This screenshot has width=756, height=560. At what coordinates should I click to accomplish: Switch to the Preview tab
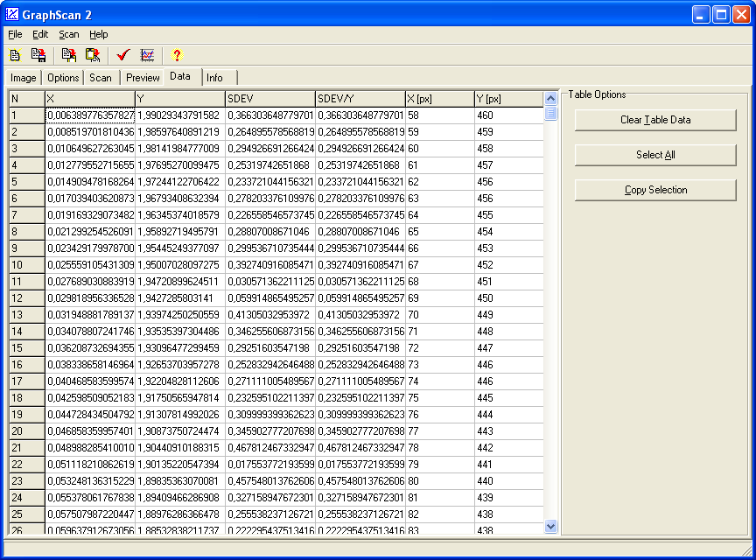(x=143, y=78)
